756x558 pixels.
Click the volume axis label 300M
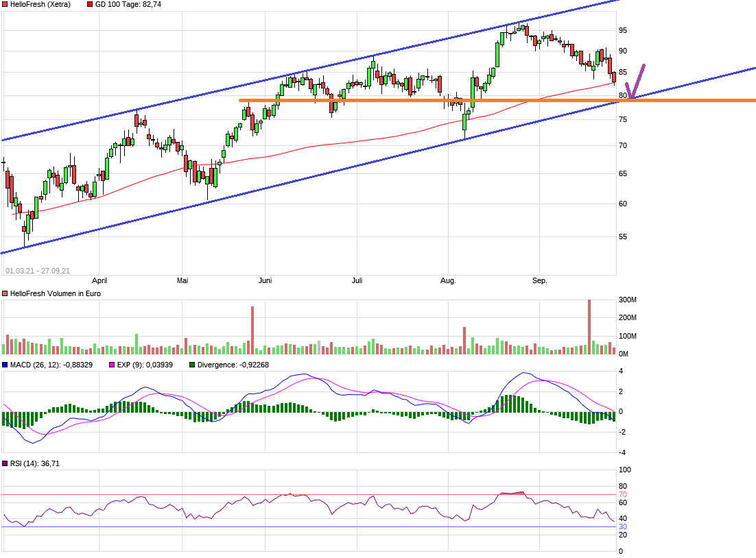coord(627,300)
